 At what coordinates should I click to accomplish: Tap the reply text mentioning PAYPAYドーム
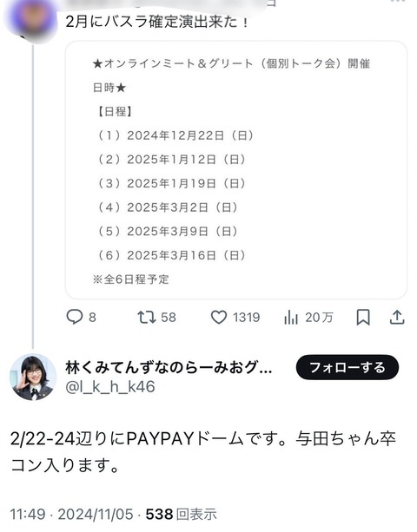(203, 451)
